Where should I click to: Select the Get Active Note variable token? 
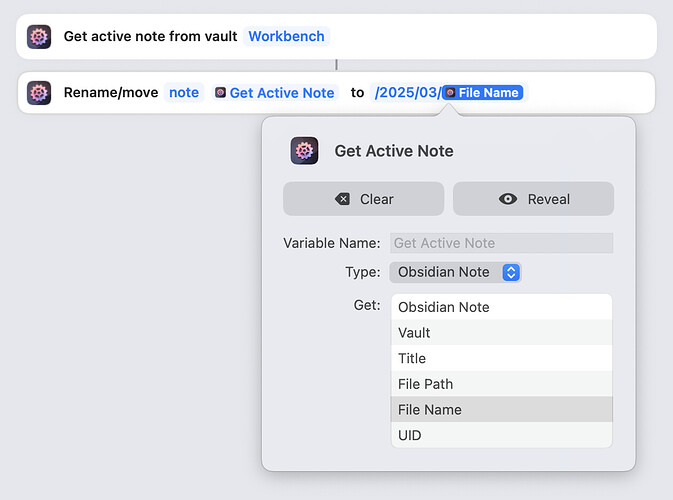pyautogui.click(x=275, y=93)
